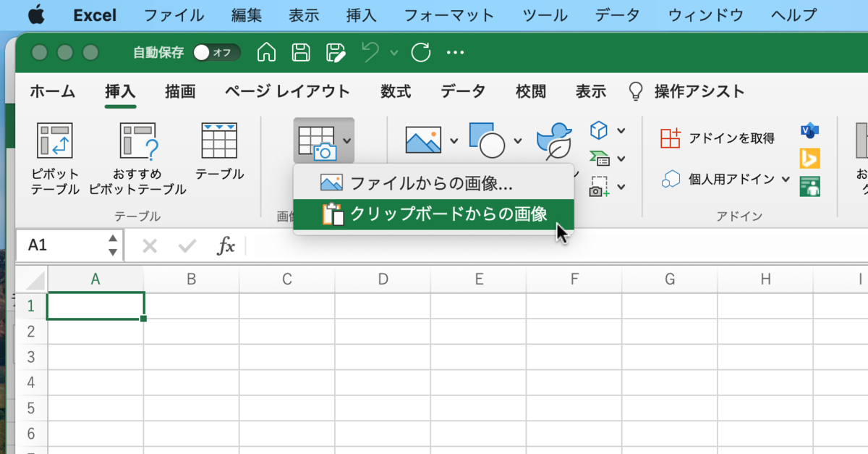The height and width of the screenshot is (454, 868).
Task: Select the 挿入 ribbon tab
Action: click(x=120, y=91)
